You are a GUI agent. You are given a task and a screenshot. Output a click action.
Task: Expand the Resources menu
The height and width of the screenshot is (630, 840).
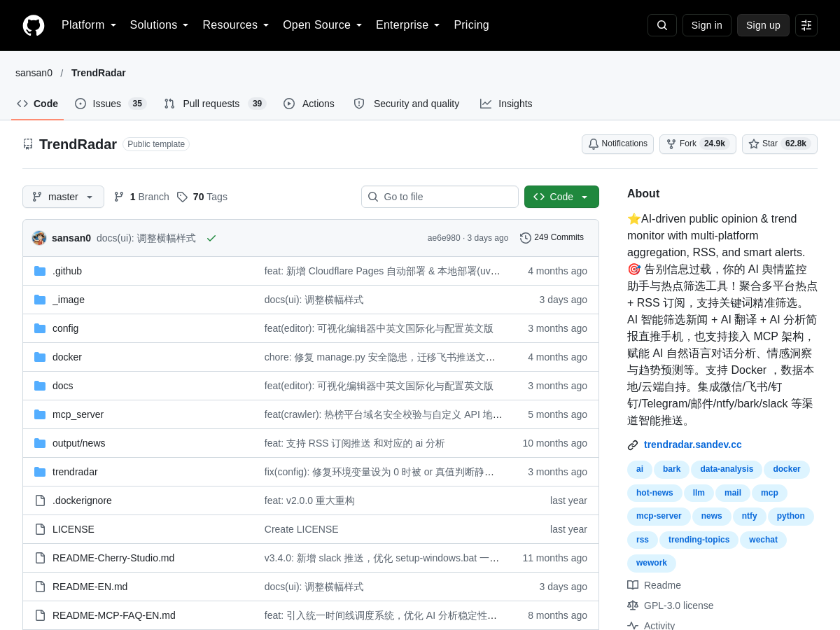point(236,25)
